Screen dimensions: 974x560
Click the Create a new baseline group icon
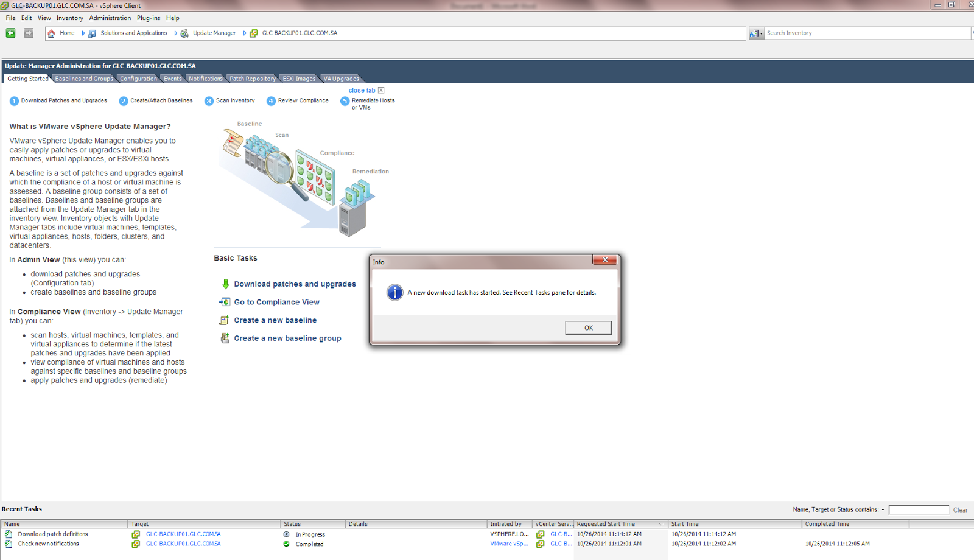coord(225,338)
